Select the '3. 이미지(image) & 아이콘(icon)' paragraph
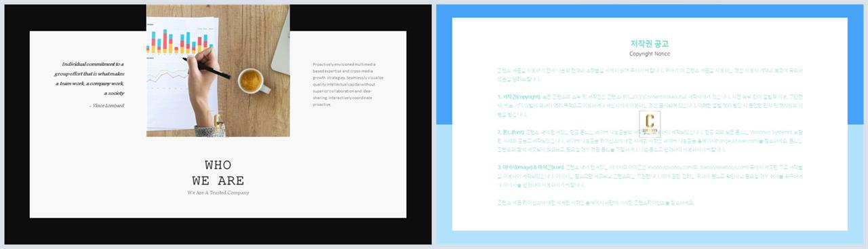The width and height of the screenshot is (868, 249). (650, 176)
